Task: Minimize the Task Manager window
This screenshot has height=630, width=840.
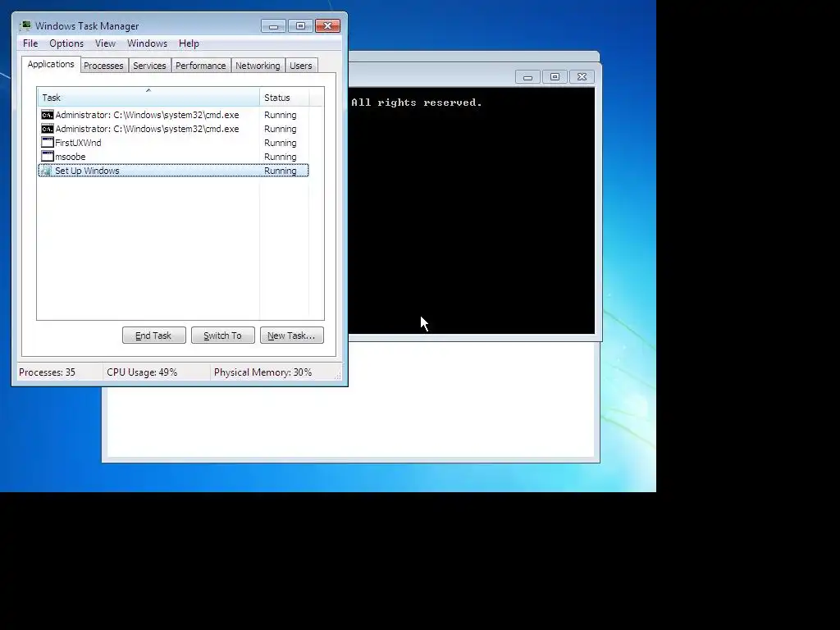Action: 273,25
